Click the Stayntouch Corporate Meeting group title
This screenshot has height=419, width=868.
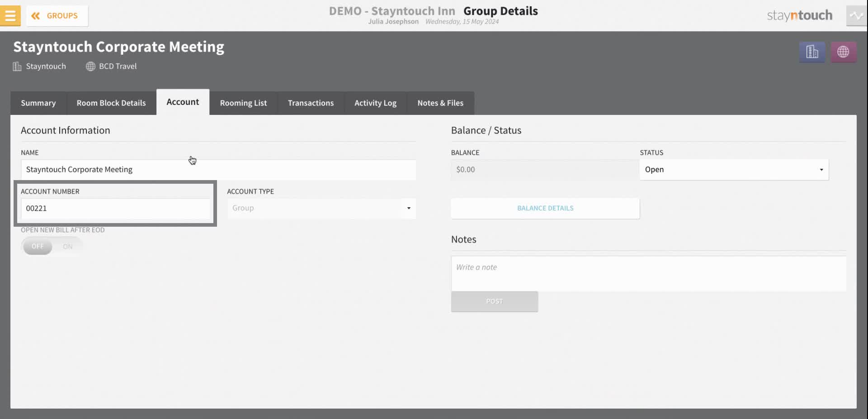[x=119, y=47]
